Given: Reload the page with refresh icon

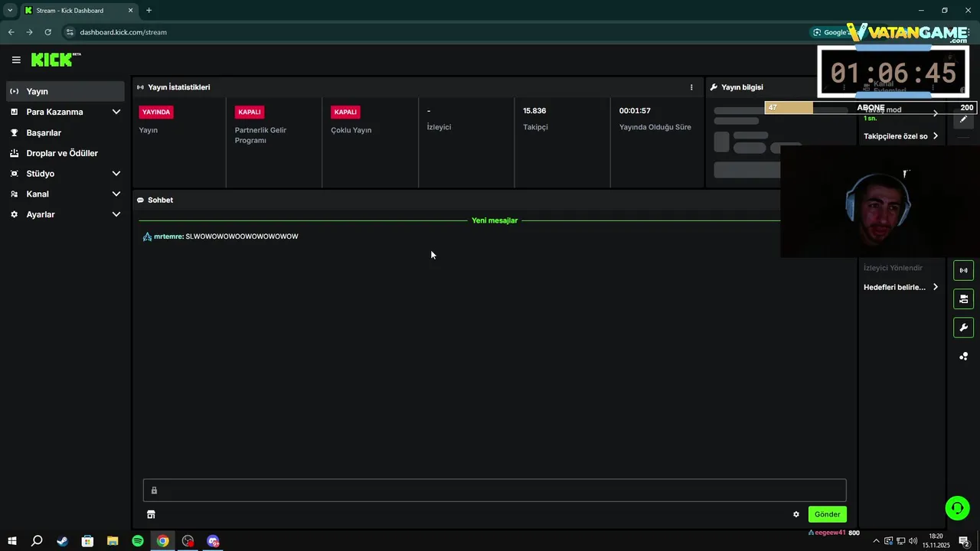Looking at the screenshot, I should 47,32.
